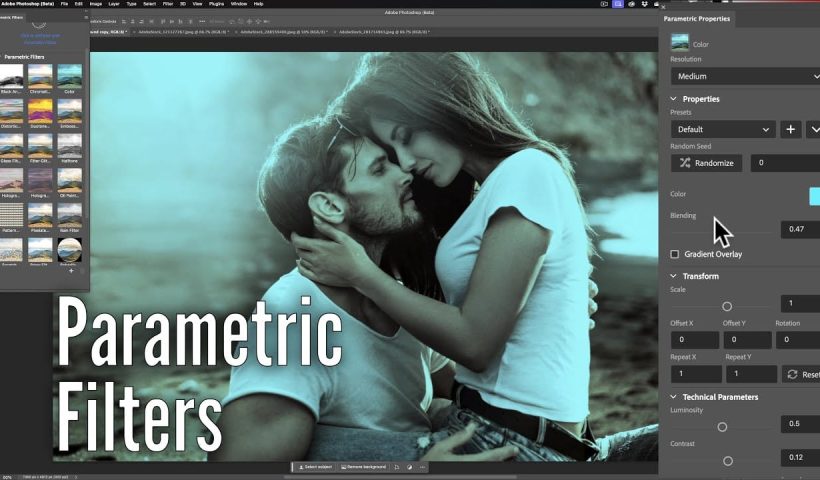Image resolution: width=820 pixels, height=480 pixels.
Task: Open the Filter menu
Action: (x=165, y=4)
